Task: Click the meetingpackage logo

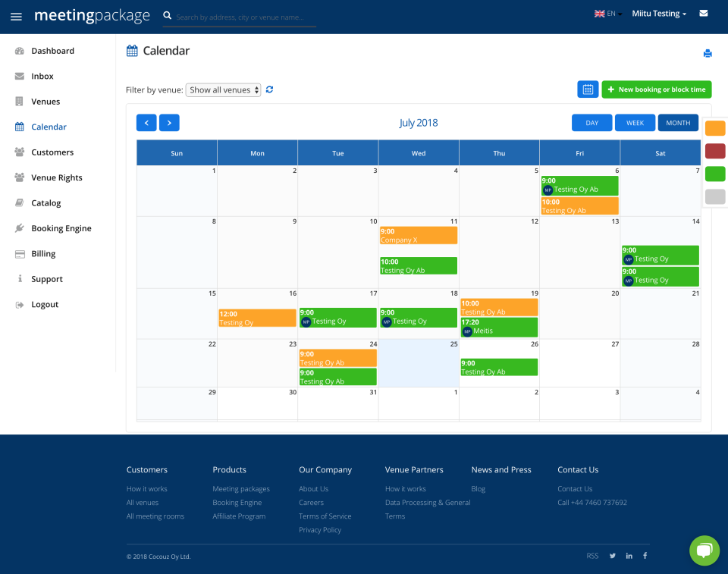Action: pos(92,15)
